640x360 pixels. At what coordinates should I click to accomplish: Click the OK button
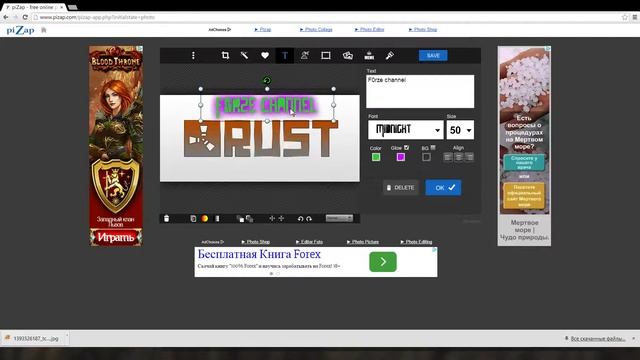[443, 188]
